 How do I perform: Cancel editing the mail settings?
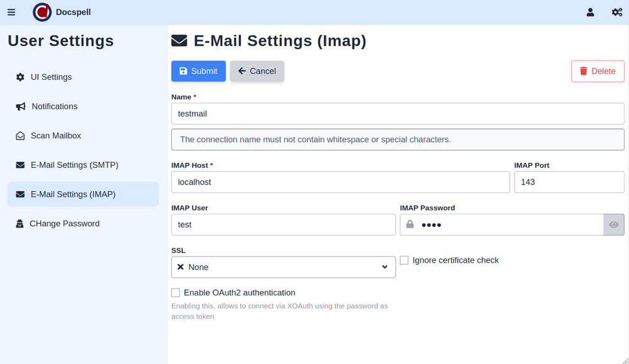click(257, 71)
